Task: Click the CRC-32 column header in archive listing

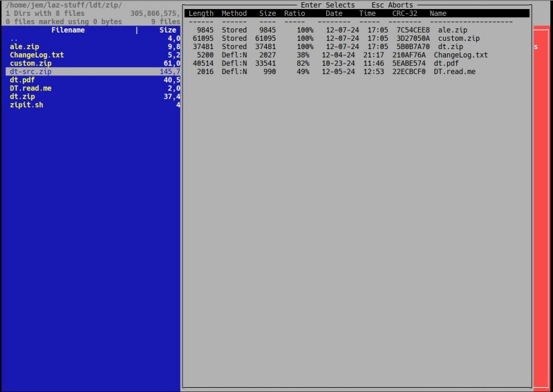Action: click(404, 13)
